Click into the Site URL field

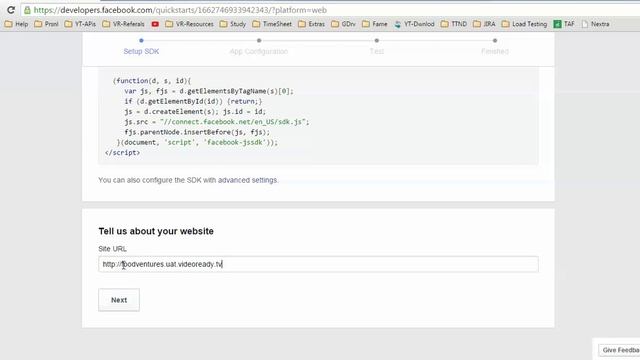point(318,264)
